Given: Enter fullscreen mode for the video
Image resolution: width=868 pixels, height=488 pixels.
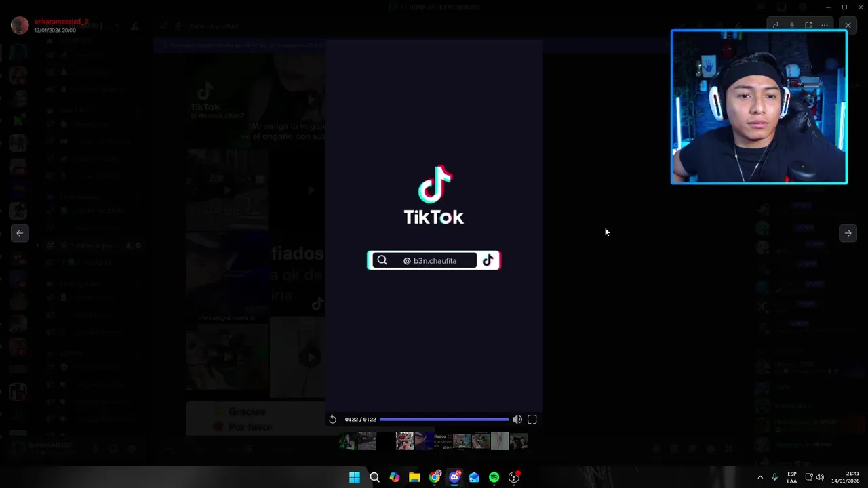Looking at the screenshot, I should click(x=532, y=420).
